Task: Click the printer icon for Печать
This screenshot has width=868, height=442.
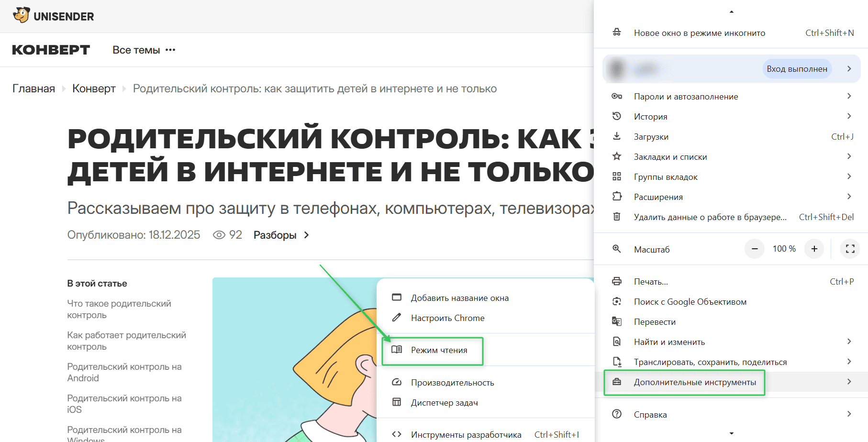Action: click(x=617, y=281)
